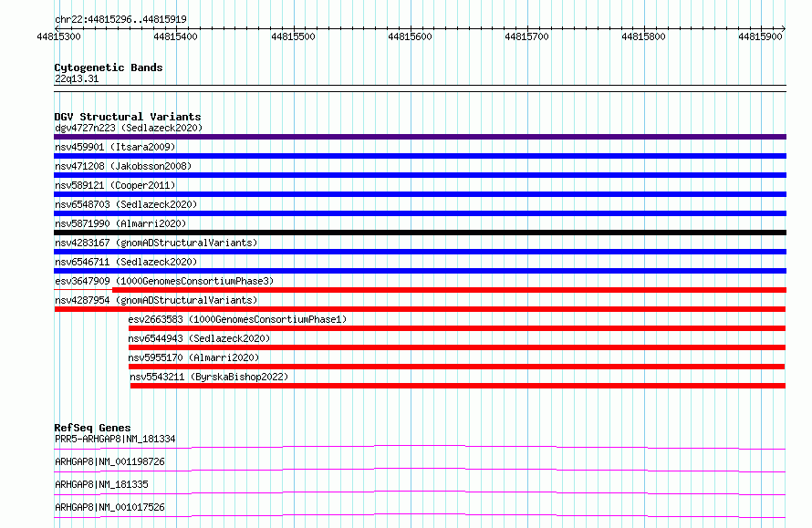
Task: Click the chr22:44815296..44815919 region label
Action: coord(120,19)
